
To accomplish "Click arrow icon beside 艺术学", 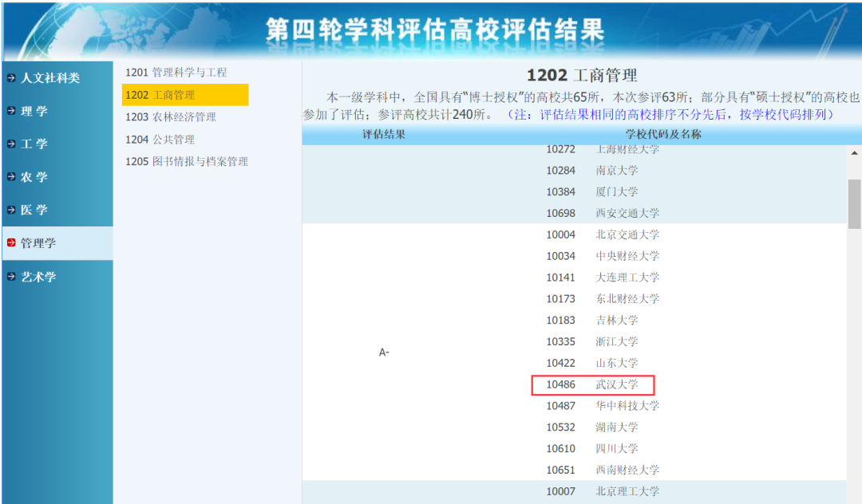I will click(11, 276).
